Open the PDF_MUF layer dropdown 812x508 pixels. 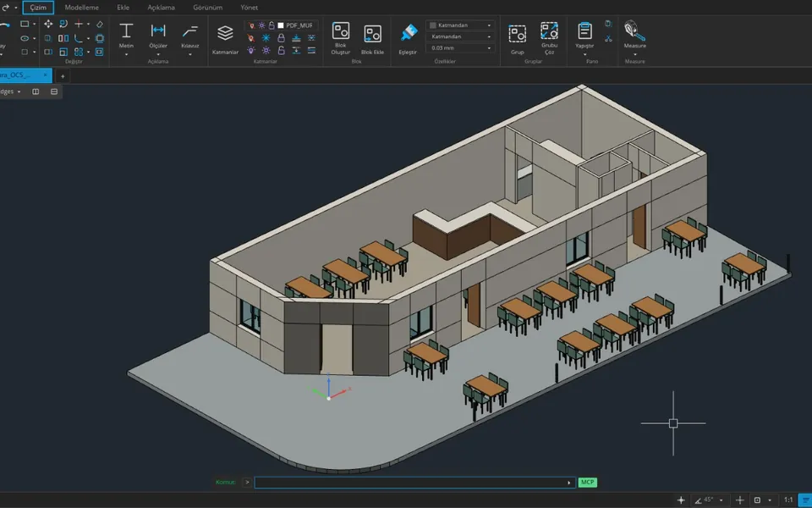[x=281, y=25]
